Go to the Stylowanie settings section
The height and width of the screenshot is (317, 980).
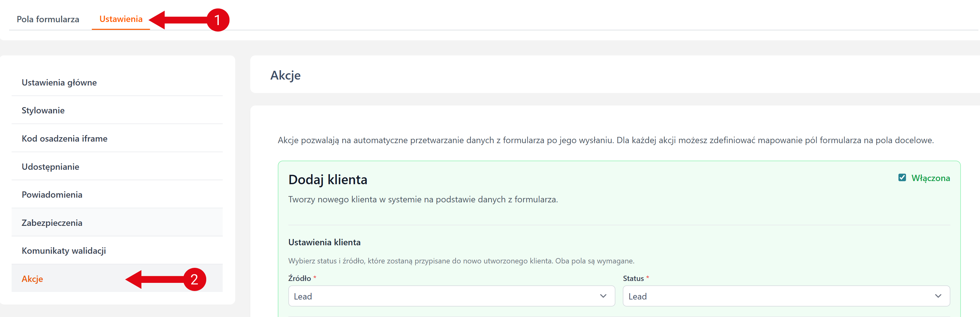pos(43,110)
